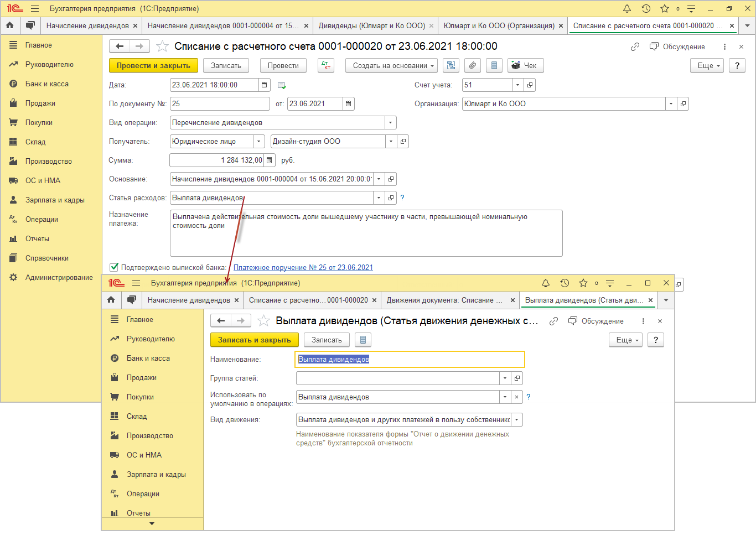This screenshot has width=756, height=535.
Task: Open 'Банк и касса' section in main window
Action: (47, 84)
